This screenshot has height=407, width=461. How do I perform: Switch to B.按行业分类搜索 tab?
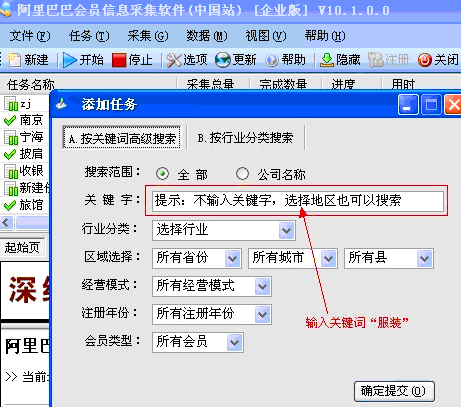coord(246,137)
